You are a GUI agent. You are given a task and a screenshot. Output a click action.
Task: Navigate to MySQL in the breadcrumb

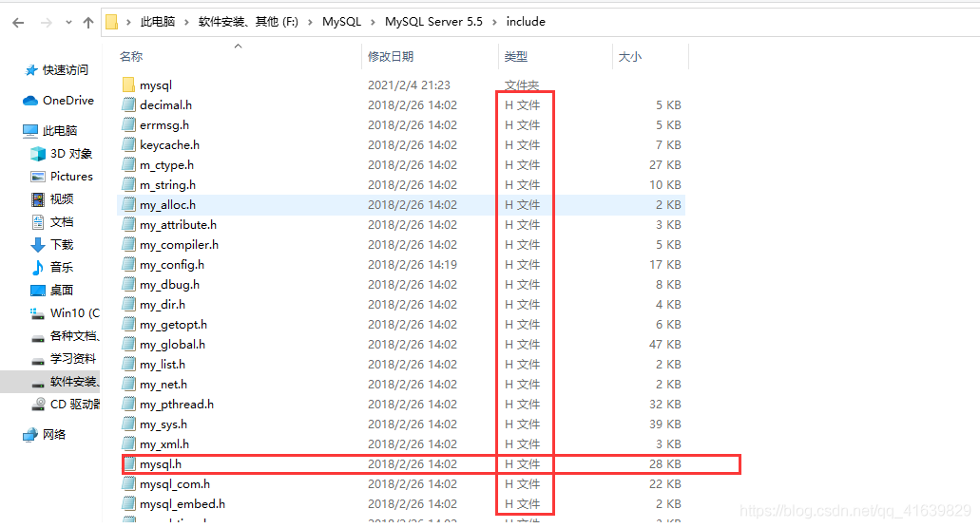342,22
